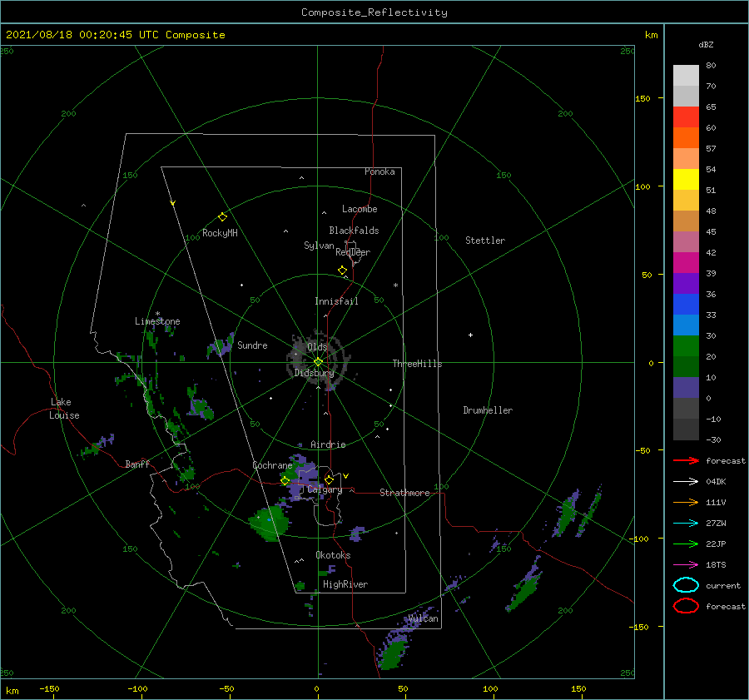Click the Banff town label

coord(137,464)
